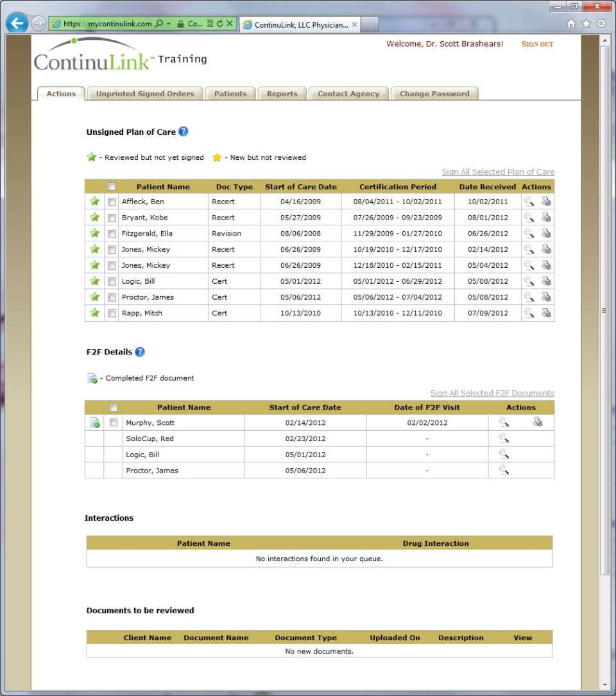View Logic, Bill F2F details magnifier
The image size is (616, 696).
pyautogui.click(x=504, y=454)
